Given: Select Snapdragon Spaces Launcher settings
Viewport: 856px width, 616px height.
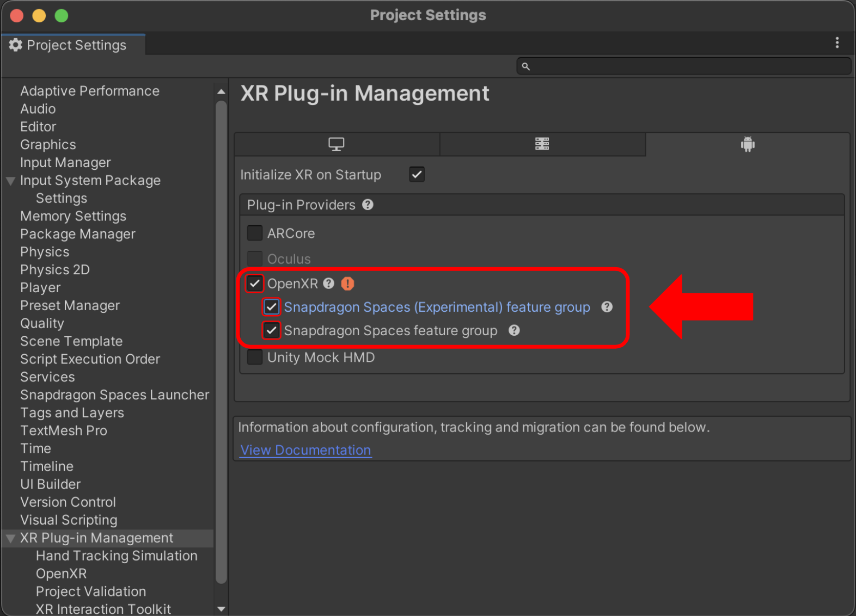Looking at the screenshot, I should click(x=115, y=395).
